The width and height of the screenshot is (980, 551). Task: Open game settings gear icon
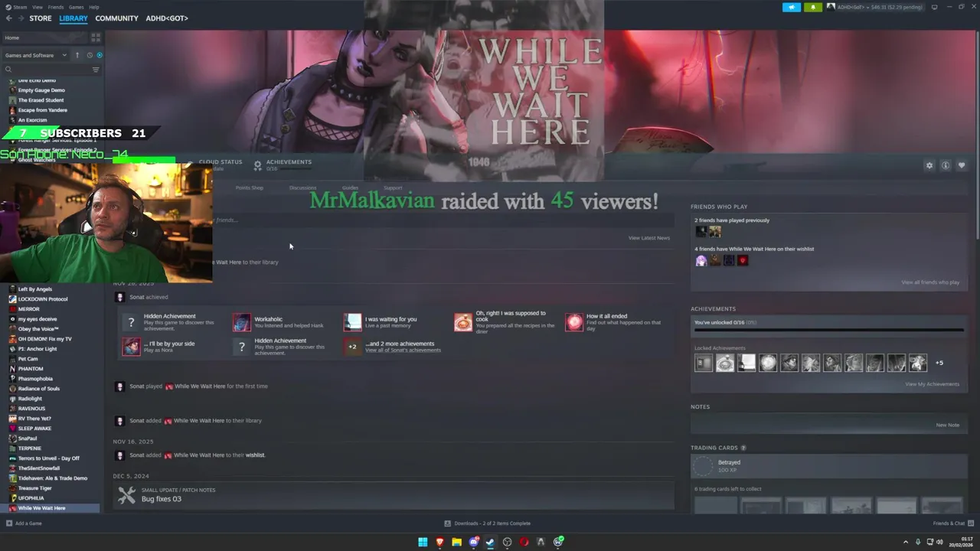929,165
